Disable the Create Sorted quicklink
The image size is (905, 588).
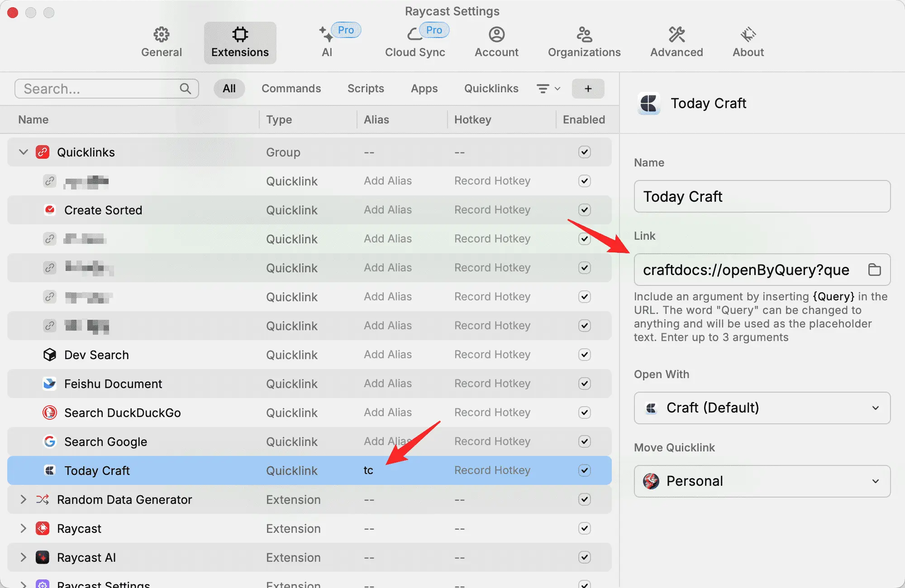[585, 210]
